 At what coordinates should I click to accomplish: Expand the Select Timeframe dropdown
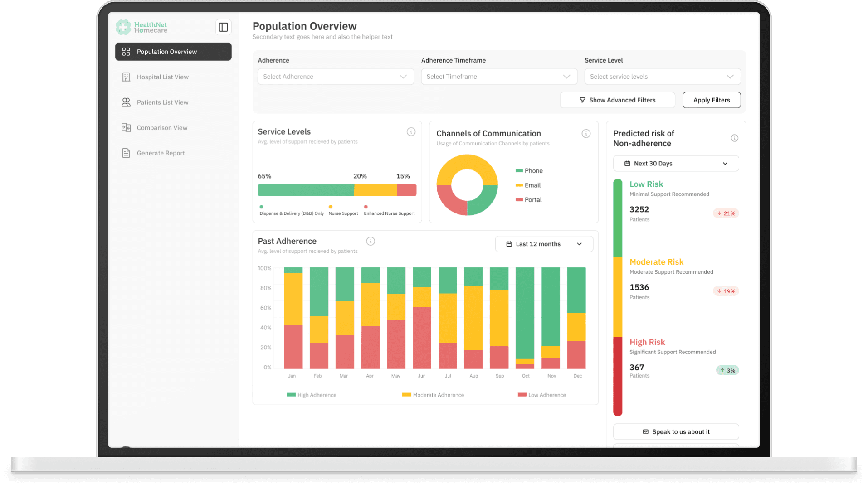click(x=499, y=77)
